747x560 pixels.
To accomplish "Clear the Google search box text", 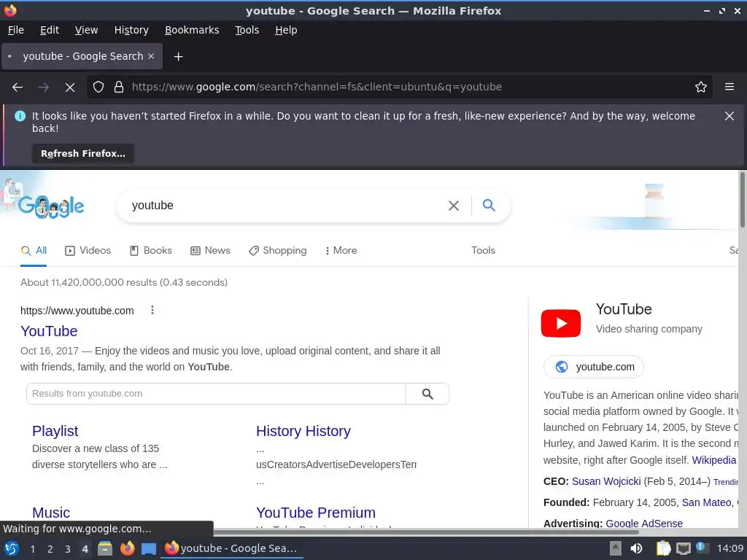I will click(454, 206).
